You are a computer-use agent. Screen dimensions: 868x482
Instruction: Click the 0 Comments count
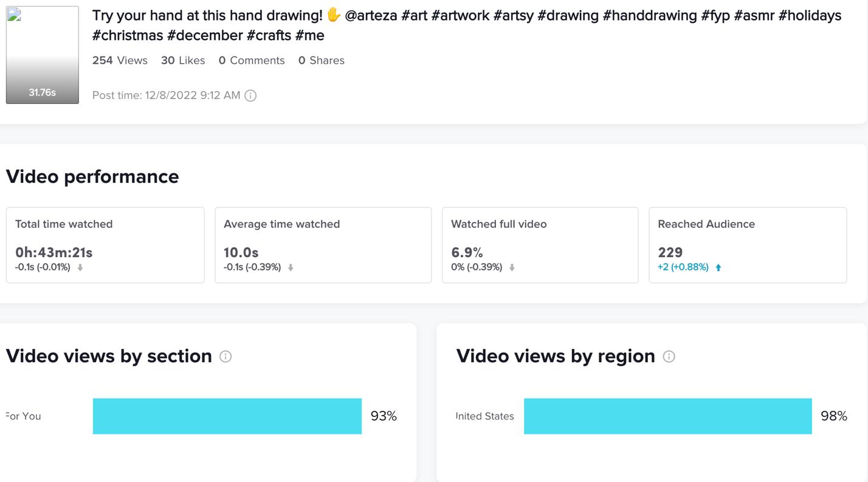coord(252,60)
